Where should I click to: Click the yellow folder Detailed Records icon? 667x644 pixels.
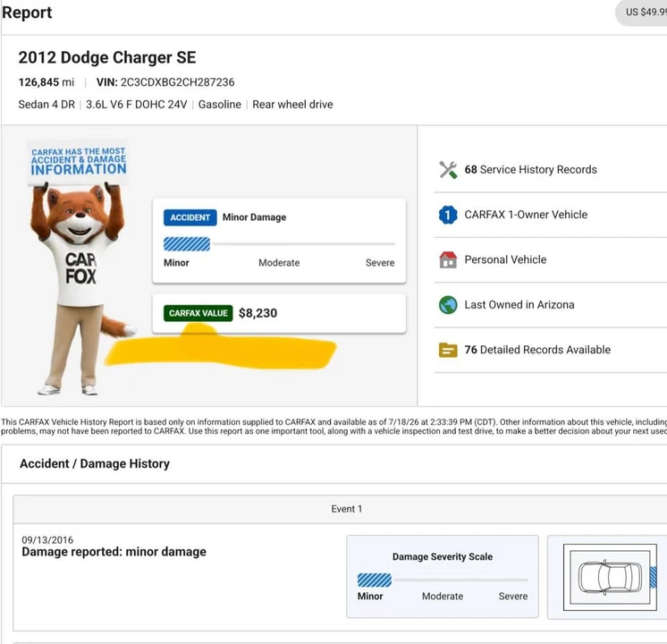pos(448,350)
